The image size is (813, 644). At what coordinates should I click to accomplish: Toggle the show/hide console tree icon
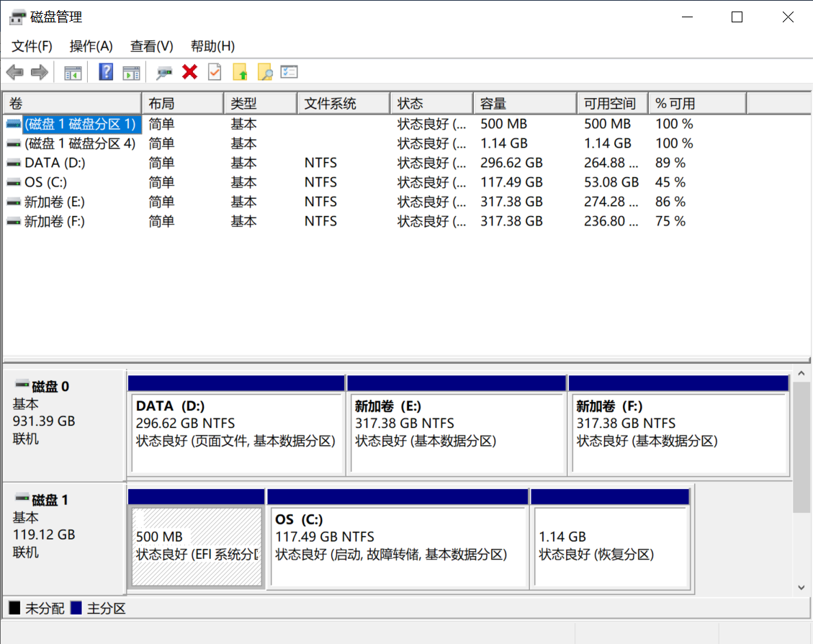pos(73,73)
